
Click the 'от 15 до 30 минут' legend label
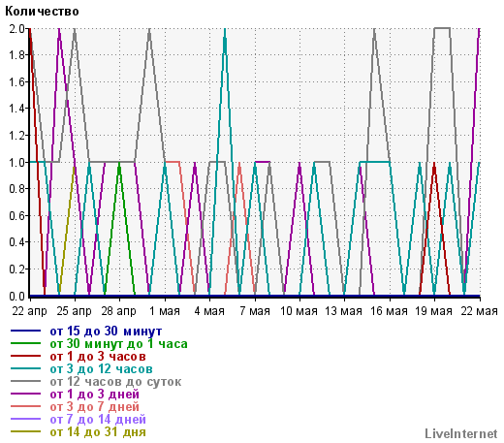point(106,332)
